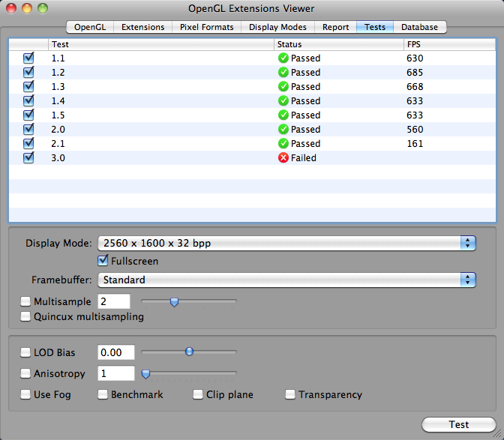Uncheck the test 1.3 checkbox

pos(28,86)
